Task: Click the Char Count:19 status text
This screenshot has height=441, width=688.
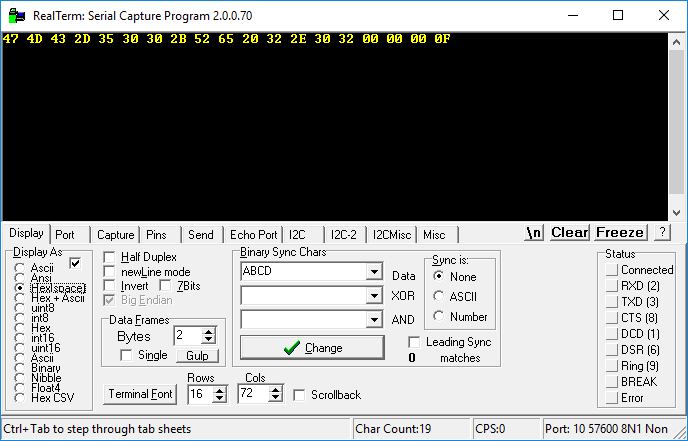Action: point(393,429)
